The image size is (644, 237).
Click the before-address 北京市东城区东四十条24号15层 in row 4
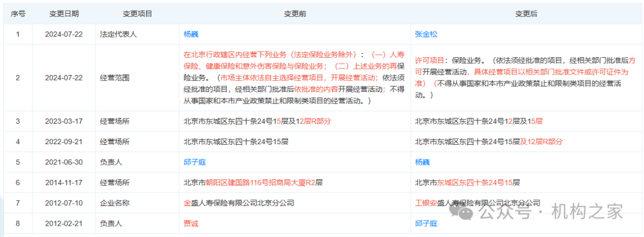tap(236, 142)
